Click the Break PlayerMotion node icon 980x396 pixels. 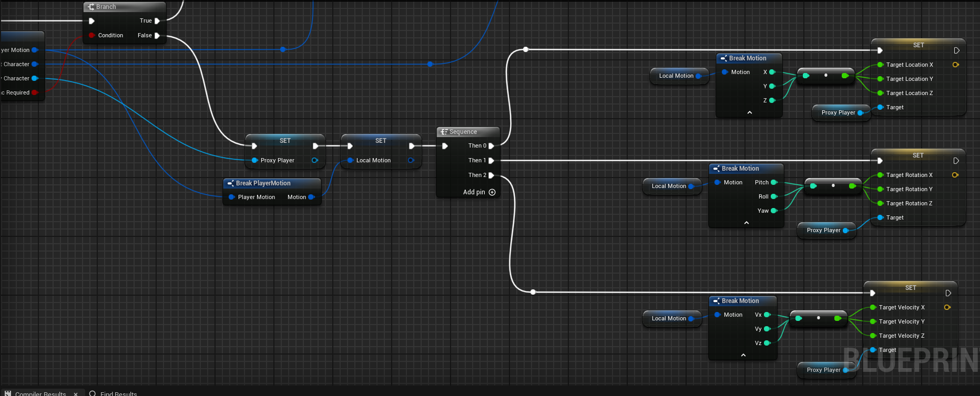pos(230,183)
